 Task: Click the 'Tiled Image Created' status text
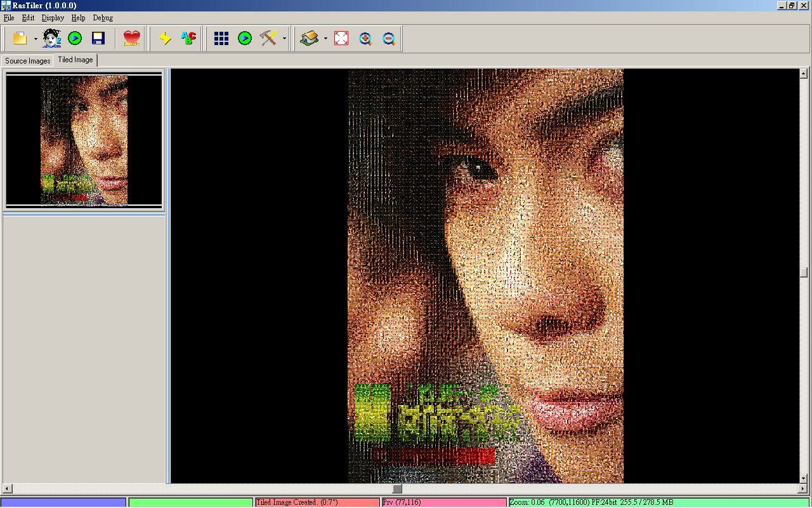click(297, 502)
